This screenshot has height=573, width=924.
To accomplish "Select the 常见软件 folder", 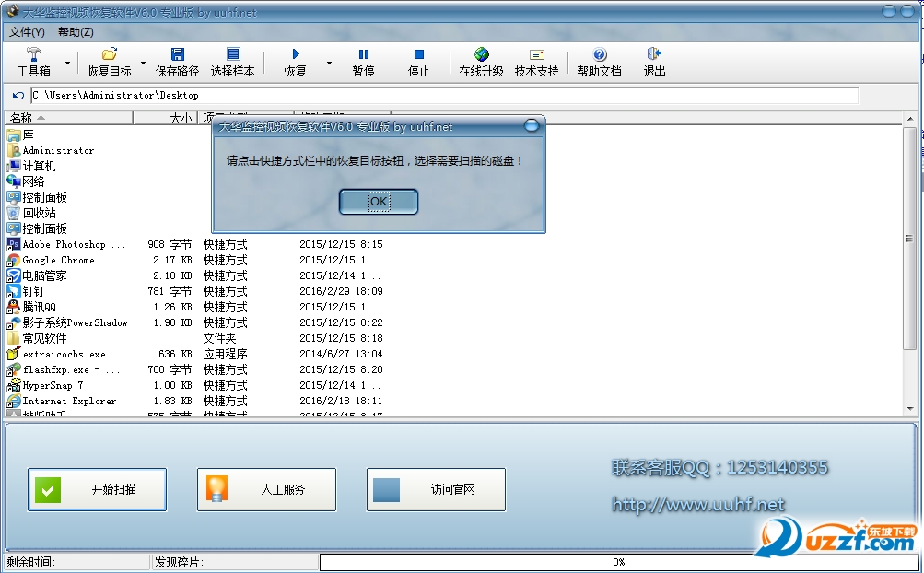I will pyautogui.click(x=37, y=338).
